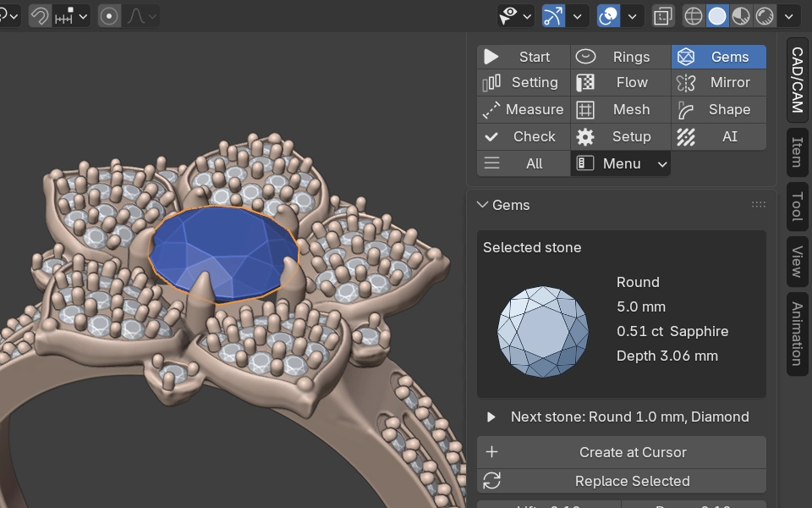Viewport: 812px width, 508px height.
Task: Click the round stone preview thumbnail
Action: 543,331
